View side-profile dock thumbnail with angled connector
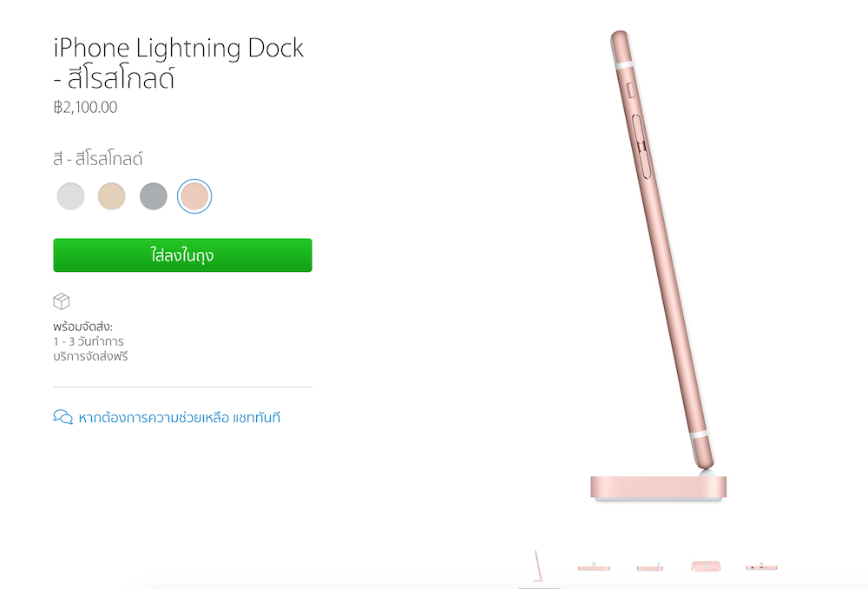Screen dimensions: 868x589 tap(650, 566)
